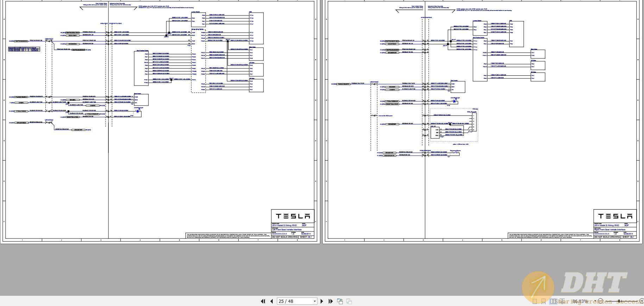Switch to single page view
Viewport: 644px width, 306px height.
click(535, 301)
